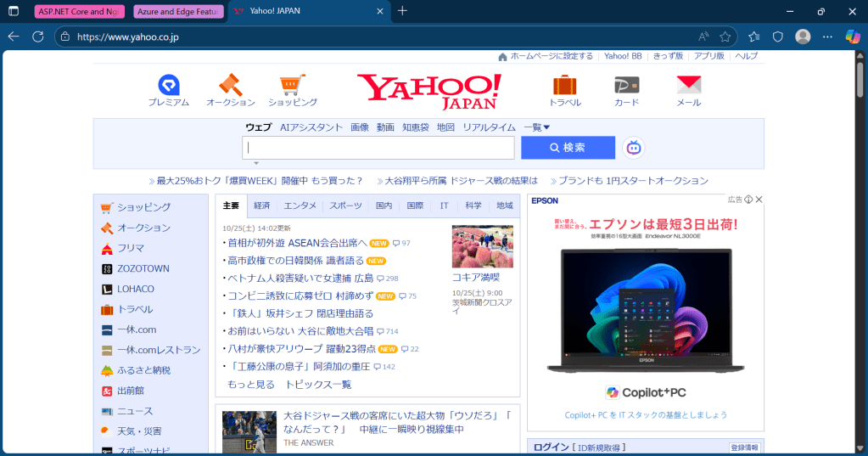
Task: Open the browser settings and more menu
Action: click(x=828, y=37)
